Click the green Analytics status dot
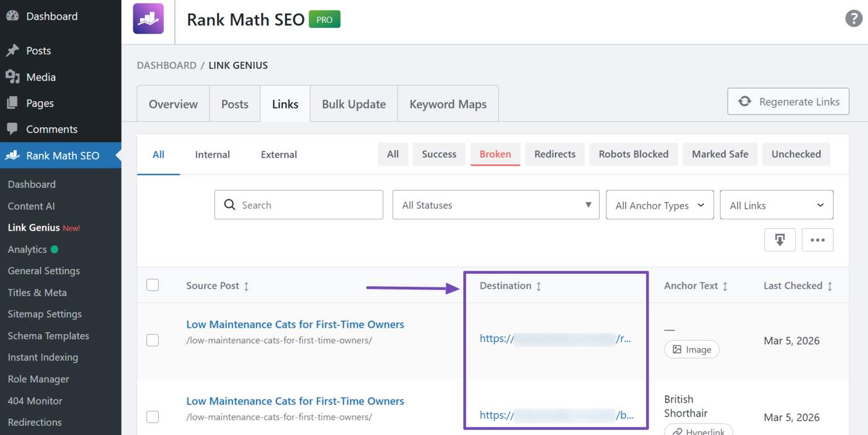Image resolution: width=868 pixels, height=435 pixels. click(55, 249)
